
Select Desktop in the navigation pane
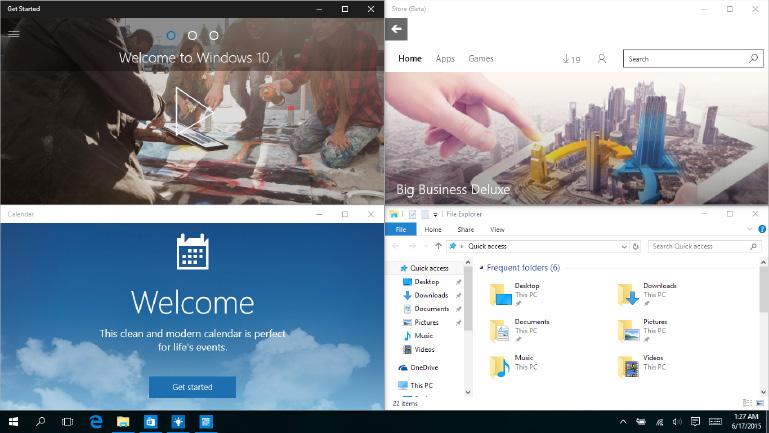(x=426, y=281)
